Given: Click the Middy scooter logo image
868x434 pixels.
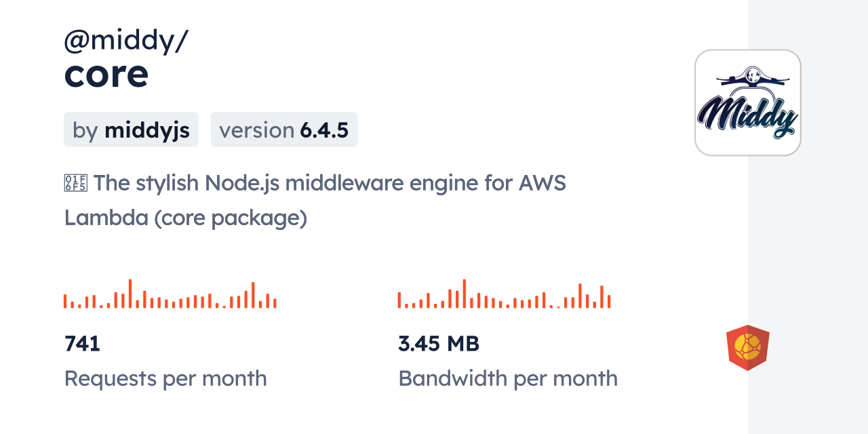Looking at the screenshot, I should (747, 103).
